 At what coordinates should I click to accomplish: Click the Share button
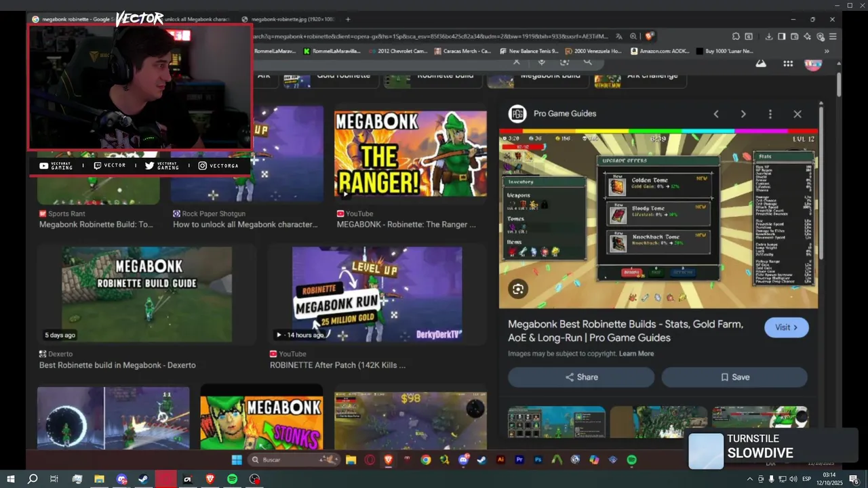click(581, 378)
